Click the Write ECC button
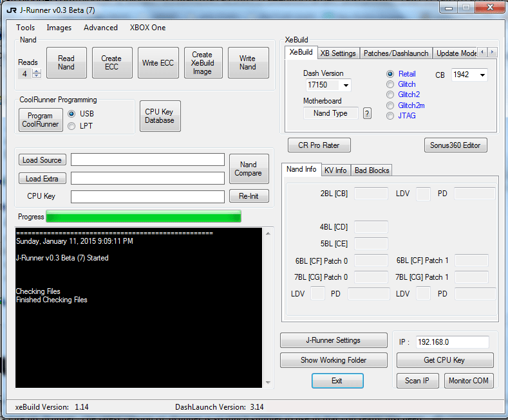Viewport: 508px width, 420px height. [x=158, y=63]
